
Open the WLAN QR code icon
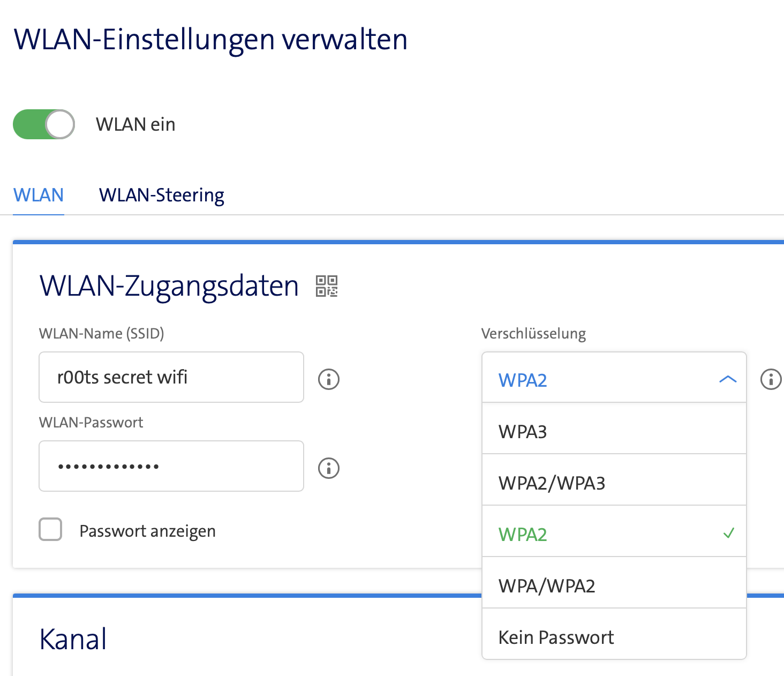click(x=326, y=286)
